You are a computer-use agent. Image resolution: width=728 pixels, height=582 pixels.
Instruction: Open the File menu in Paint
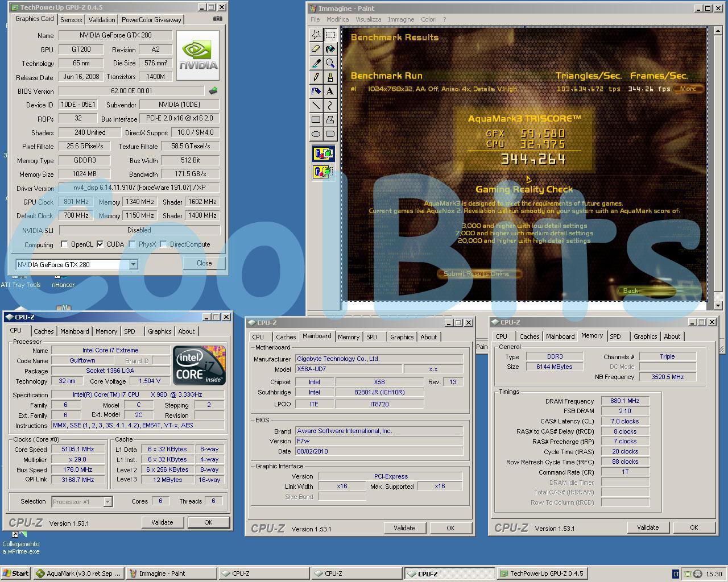[x=315, y=19]
